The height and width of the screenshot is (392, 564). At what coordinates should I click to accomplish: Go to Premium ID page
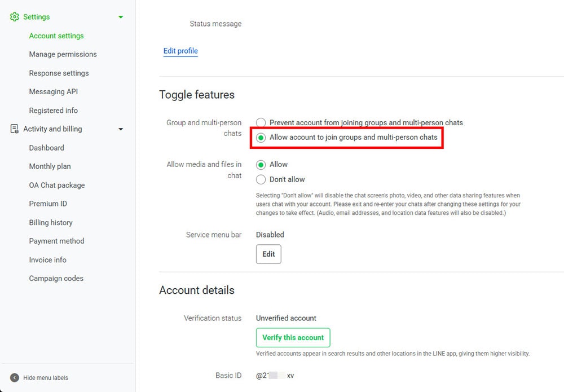click(x=48, y=204)
